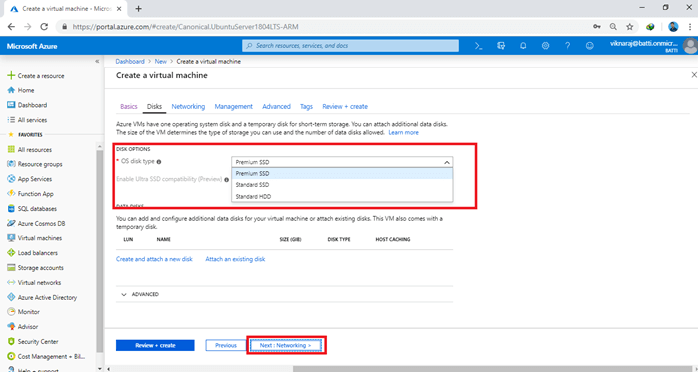Open portal settings gear
The width and height of the screenshot is (698, 372).
tap(545, 46)
